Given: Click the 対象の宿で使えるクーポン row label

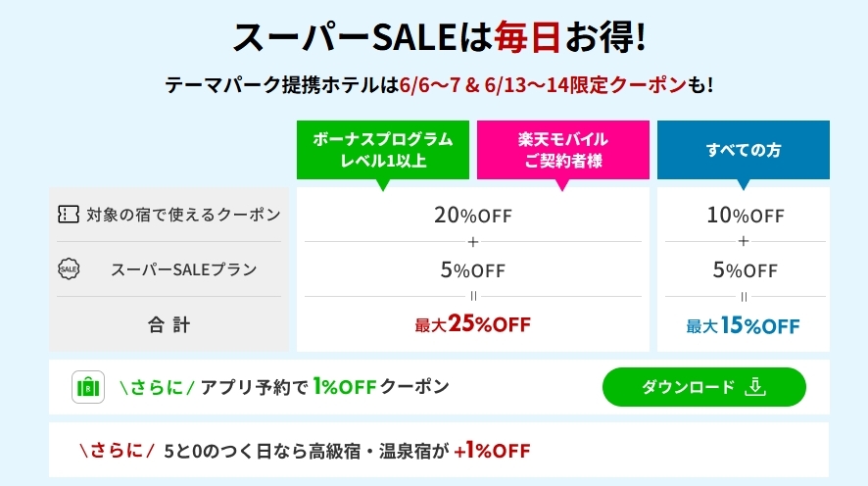Looking at the screenshot, I should pyautogui.click(x=183, y=215).
